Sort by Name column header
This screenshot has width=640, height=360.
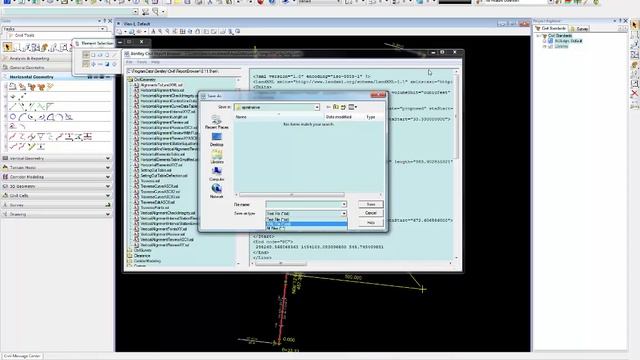point(279,117)
